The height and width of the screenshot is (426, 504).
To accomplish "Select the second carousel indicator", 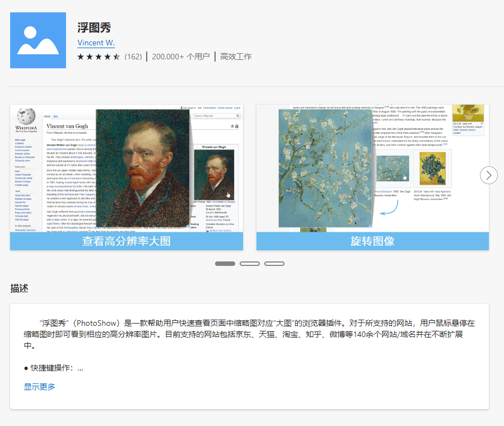I will [x=250, y=264].
